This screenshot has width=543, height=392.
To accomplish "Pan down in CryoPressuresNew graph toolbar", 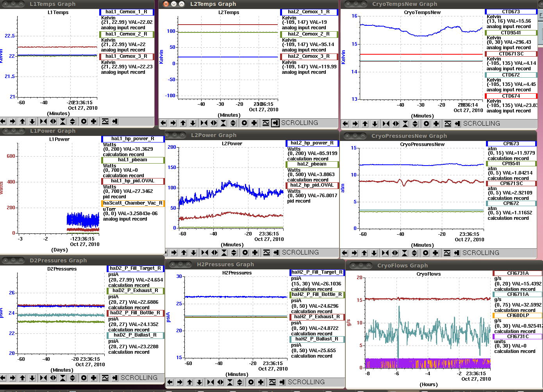I will tap(374, 253).
